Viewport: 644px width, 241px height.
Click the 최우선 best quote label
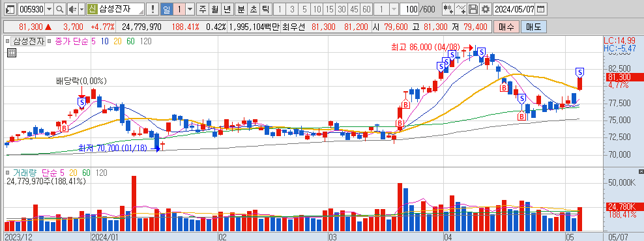(294, 27)
